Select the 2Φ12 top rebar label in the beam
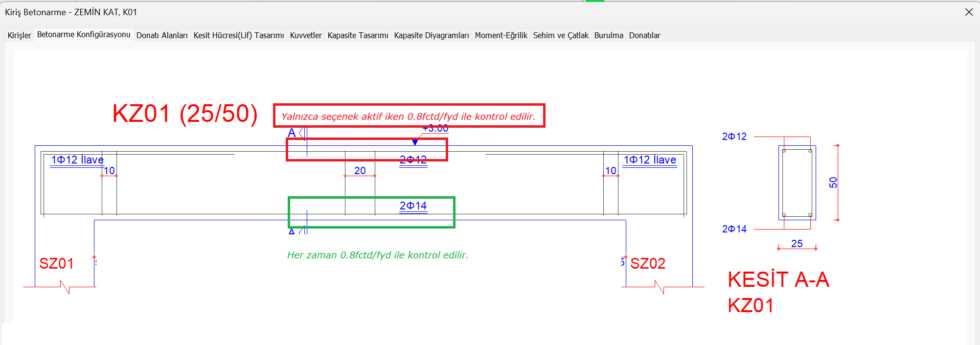 click(413, 160)
